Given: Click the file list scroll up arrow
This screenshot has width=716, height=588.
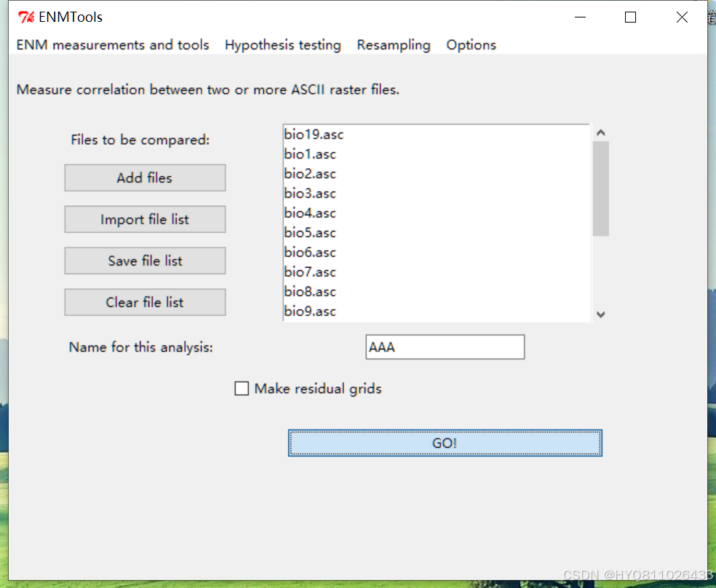Looking at the screenshot, I should (x=601, y=133).
